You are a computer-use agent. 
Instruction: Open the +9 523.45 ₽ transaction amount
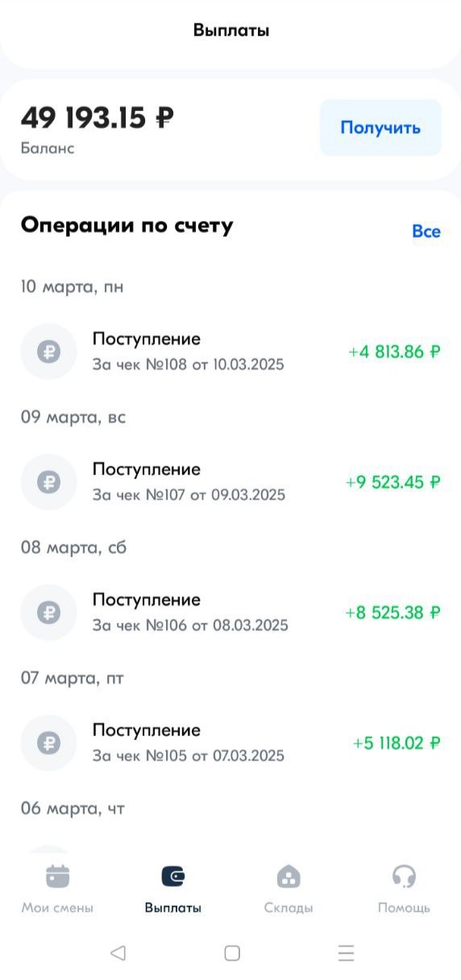tap(392, 482)
